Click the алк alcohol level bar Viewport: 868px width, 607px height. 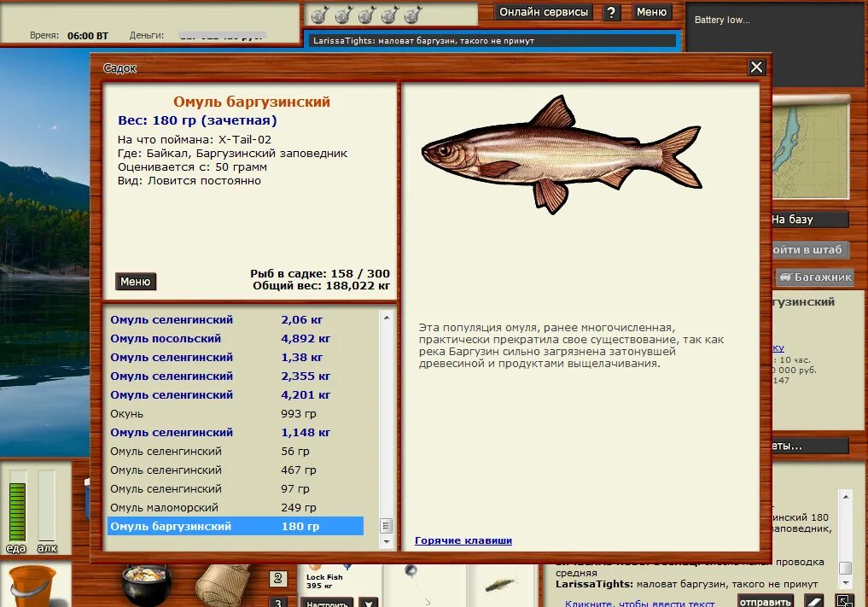click(46, 505)
